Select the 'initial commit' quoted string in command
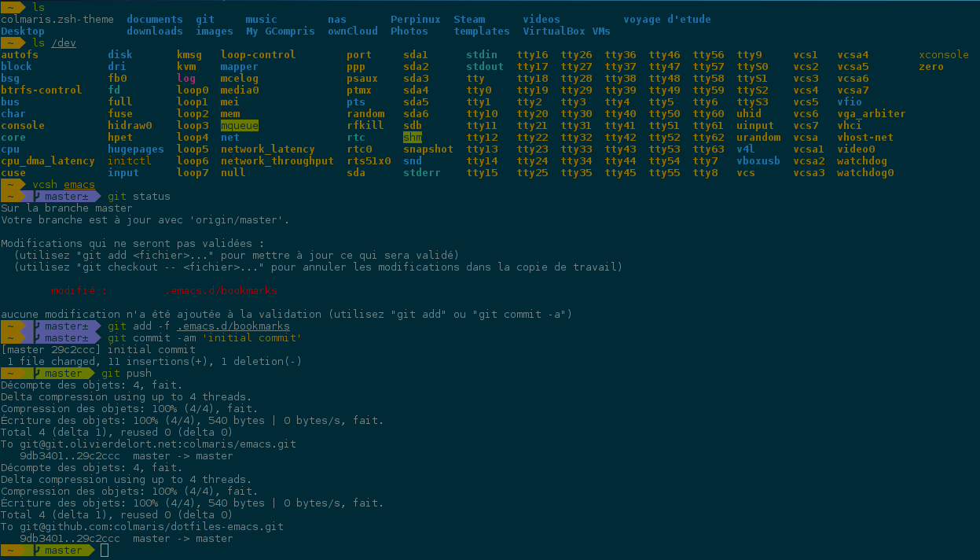The image size is (980, 560). pyautogui.click(x=251, y=338)
